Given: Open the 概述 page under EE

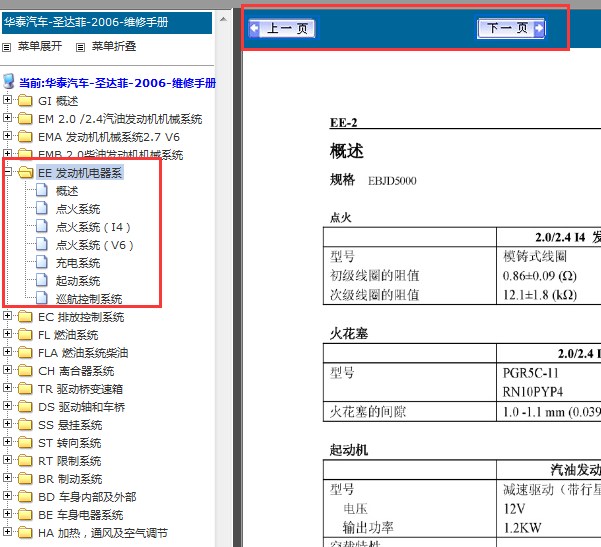Looking at the screenshot, I should tap(67, 191).
